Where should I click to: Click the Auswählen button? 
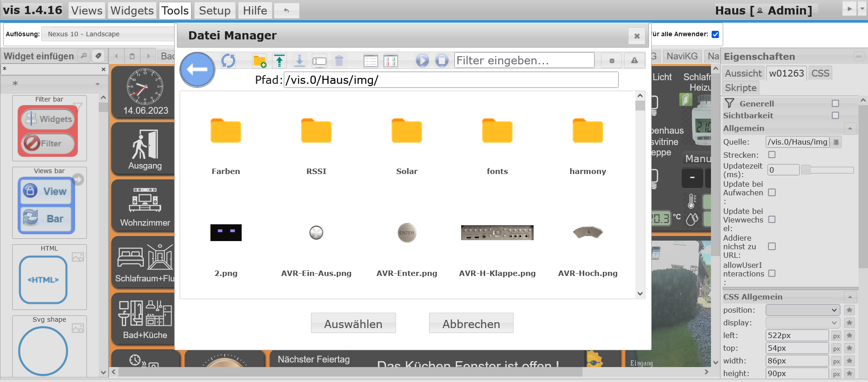[353, 323]
